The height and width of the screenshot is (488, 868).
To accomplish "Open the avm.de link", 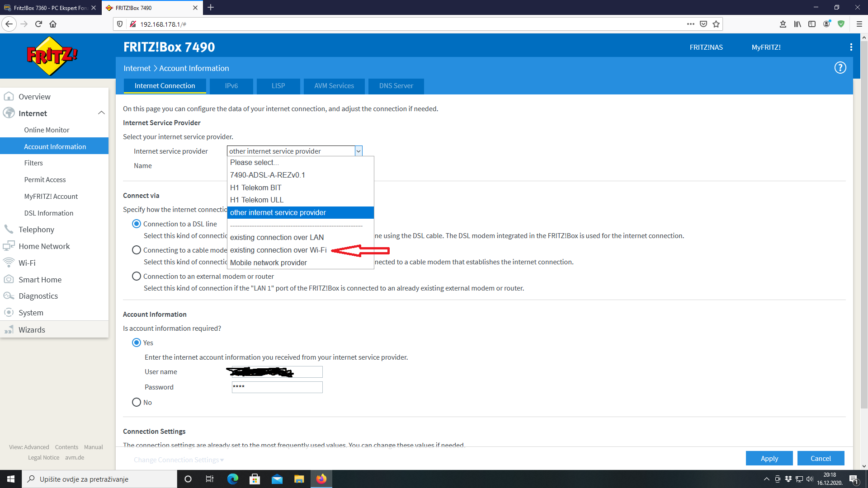I will pos(75,457).
